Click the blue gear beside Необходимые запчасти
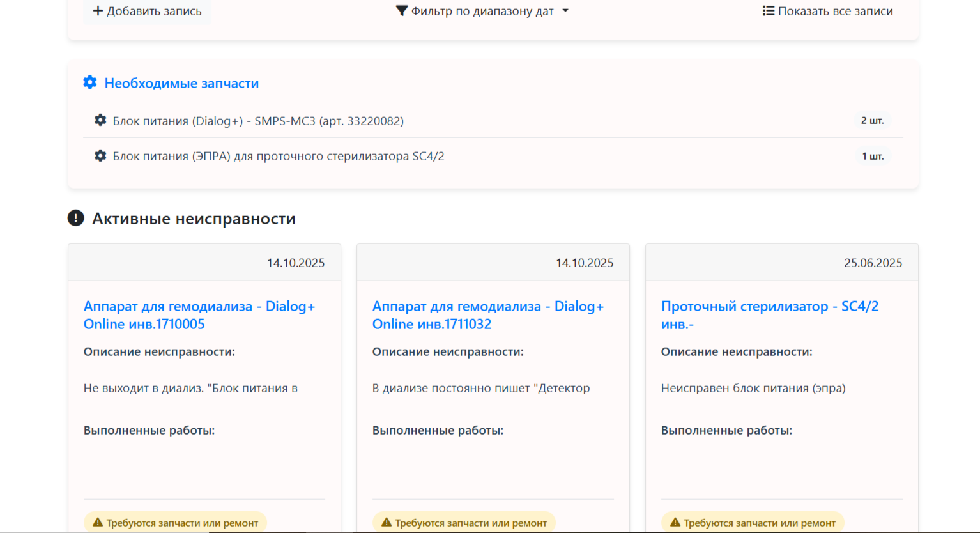The height and width of the screenshot is (533, 980). [x=90, y=82]
